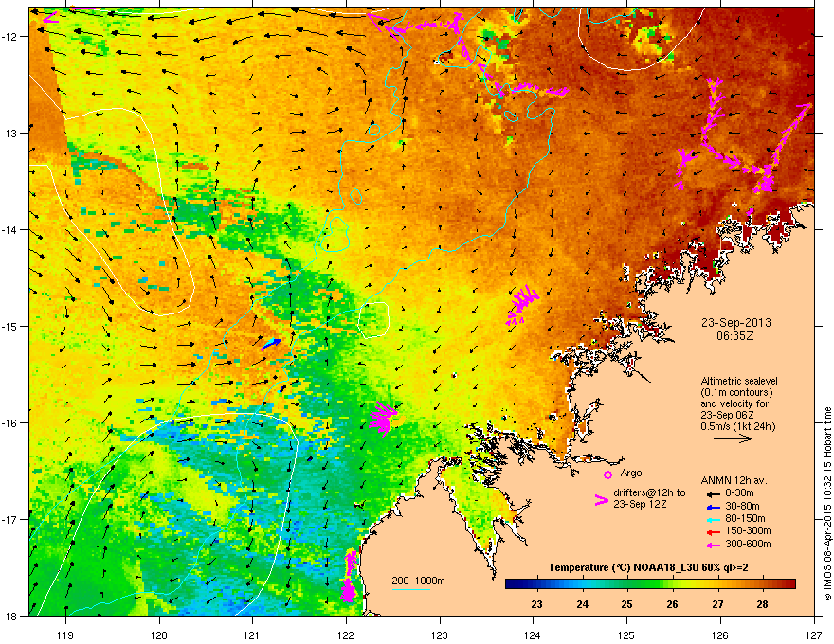This screenshot has height=644, width=834.
Task: Click the '80-150m' depth label
Action: coord(745,519)
